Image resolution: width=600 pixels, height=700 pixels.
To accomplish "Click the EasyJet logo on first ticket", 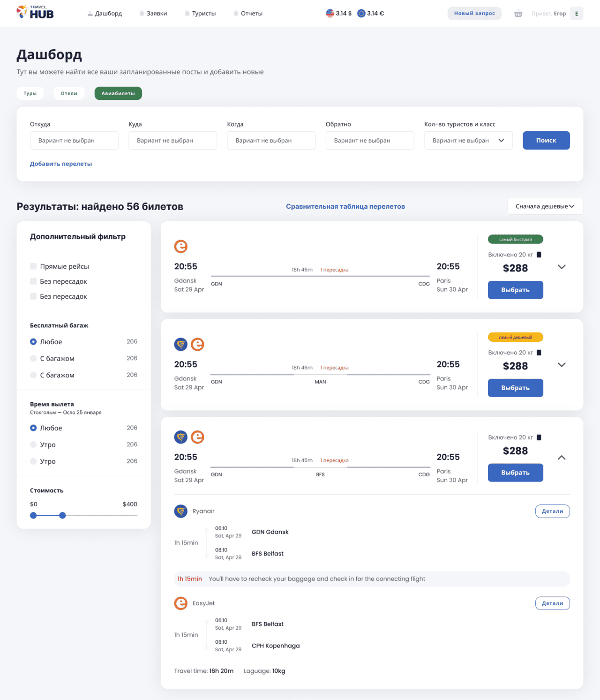I will pos(181,246).
